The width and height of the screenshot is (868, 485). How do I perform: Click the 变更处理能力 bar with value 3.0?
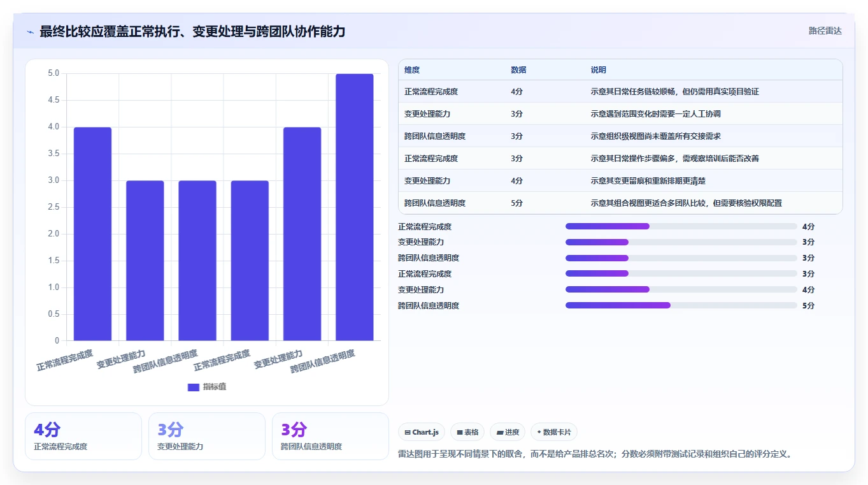[x=145, y=261]
